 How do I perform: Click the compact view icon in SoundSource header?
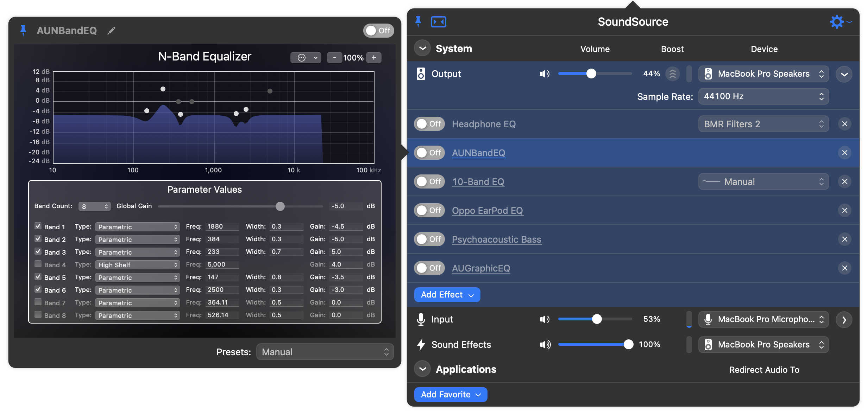(x=438, y=22)
